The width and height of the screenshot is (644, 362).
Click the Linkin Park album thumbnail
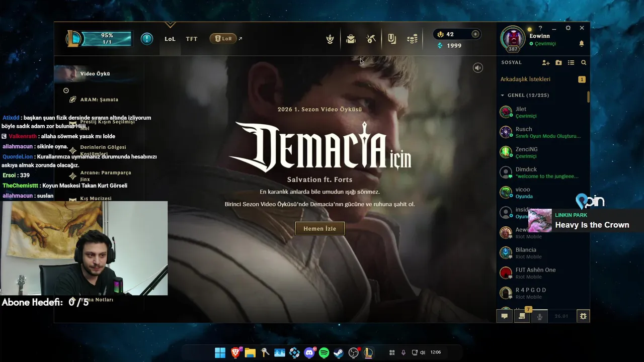click(x=540, y=220)
